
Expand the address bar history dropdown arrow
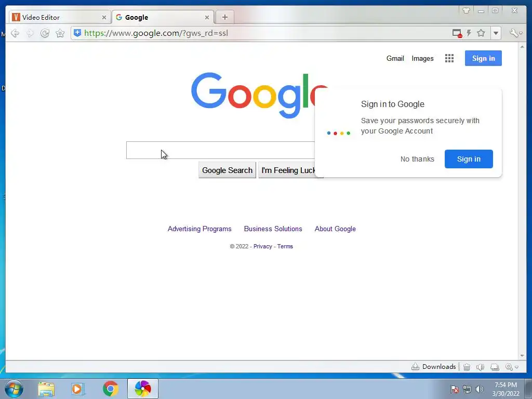click(x=496, y=33)
